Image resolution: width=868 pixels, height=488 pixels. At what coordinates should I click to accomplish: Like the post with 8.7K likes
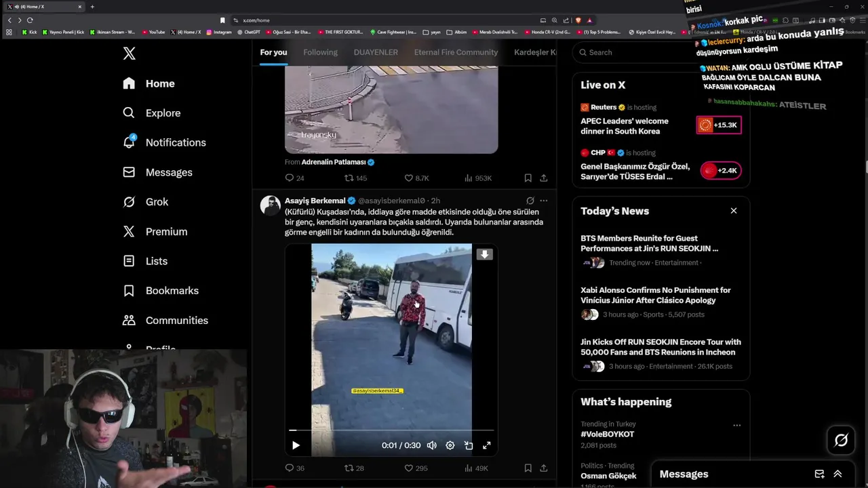[416, 178]
